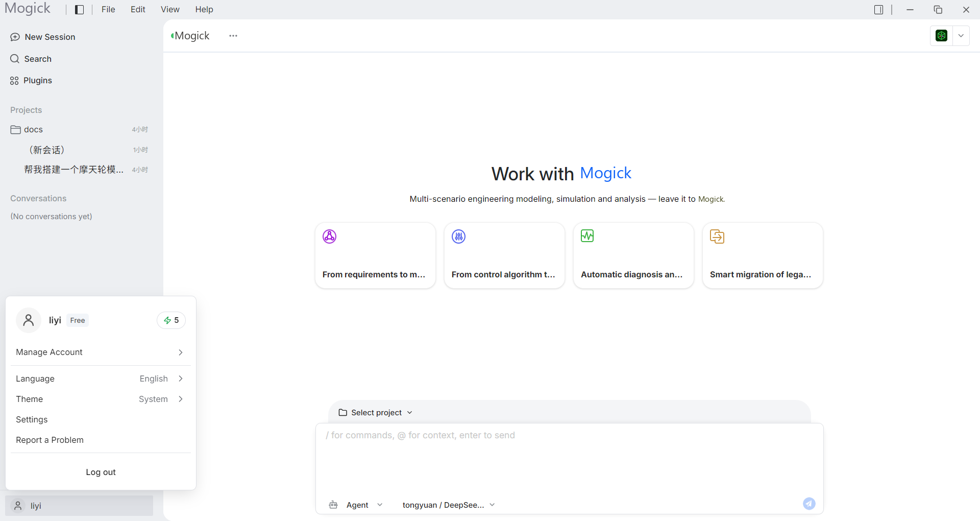Click the liyi account button at bottom
This screenshot has height=521, width=980.
[79, 506]
